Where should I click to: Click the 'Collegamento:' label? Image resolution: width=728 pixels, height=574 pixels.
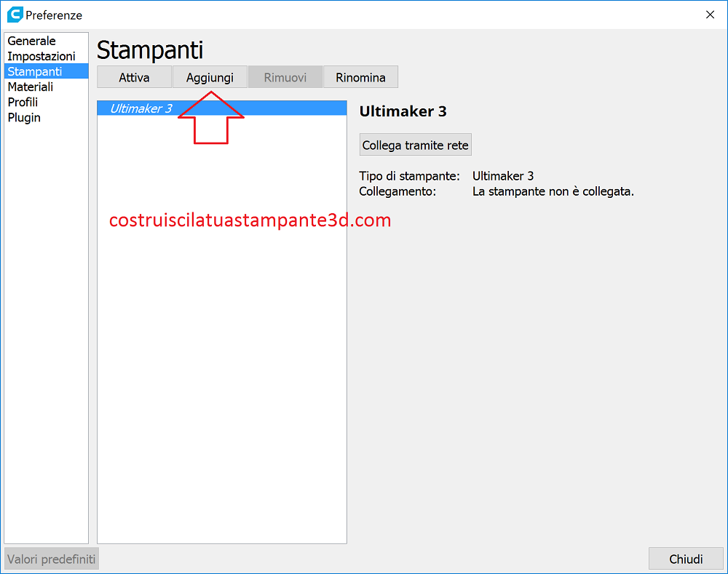(397, 191)
